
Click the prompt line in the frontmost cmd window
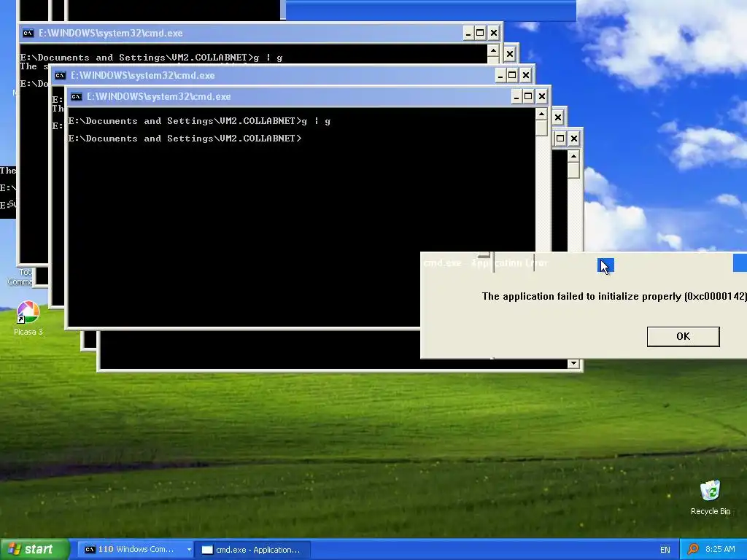point(185,139)
